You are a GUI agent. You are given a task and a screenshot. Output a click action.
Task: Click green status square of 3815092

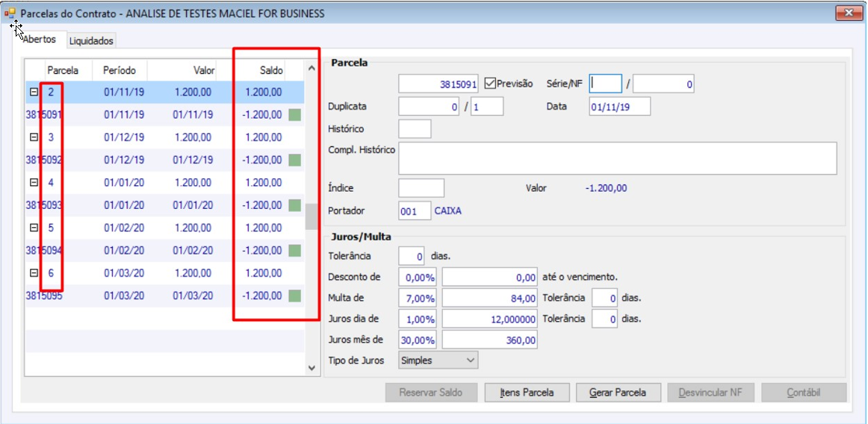295,160
